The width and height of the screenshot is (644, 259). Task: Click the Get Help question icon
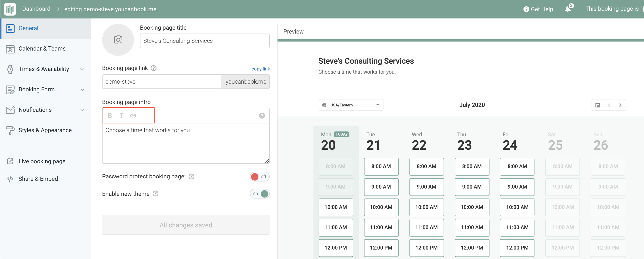(x=526, y=9)
